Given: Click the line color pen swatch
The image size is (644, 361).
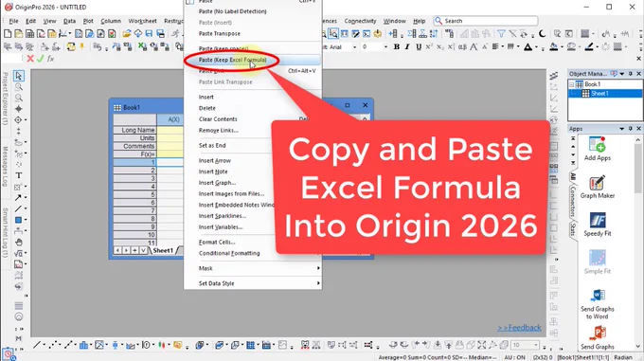Looking at the screenshot, I should [588, 47].
